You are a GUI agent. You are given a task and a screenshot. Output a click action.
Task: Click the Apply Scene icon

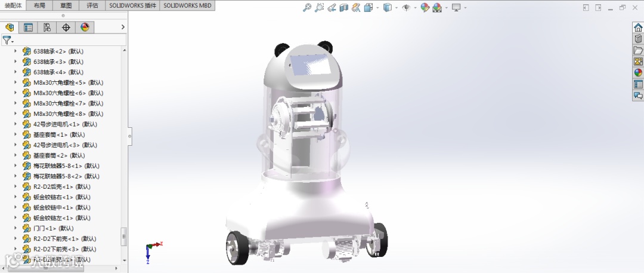437,7
